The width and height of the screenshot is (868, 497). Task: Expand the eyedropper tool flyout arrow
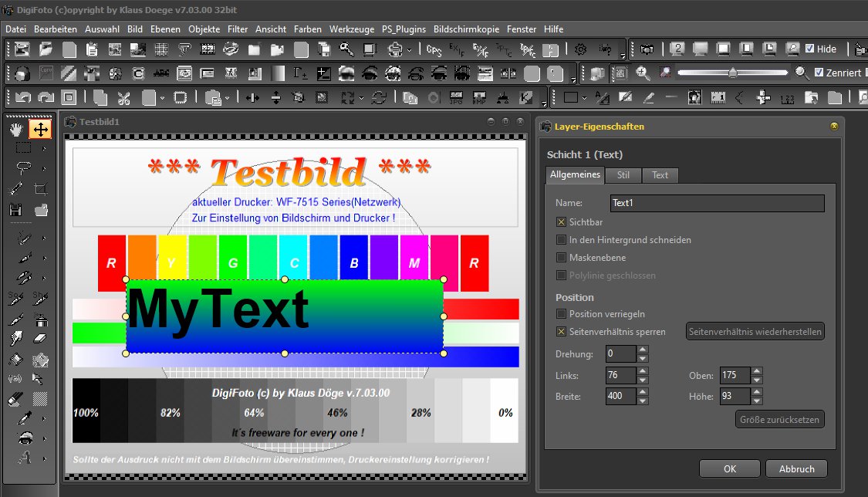click(x=44, y=419)
